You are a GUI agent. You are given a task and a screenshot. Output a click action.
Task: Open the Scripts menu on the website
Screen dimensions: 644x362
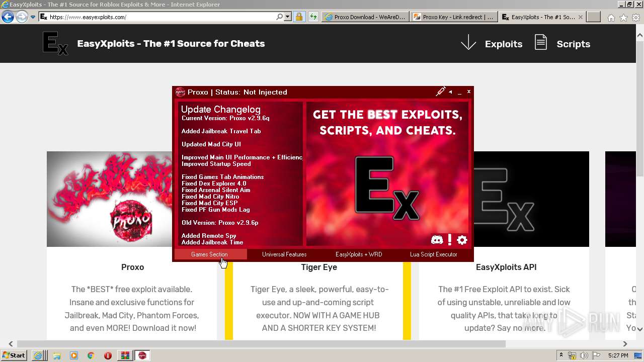(573, 44)
